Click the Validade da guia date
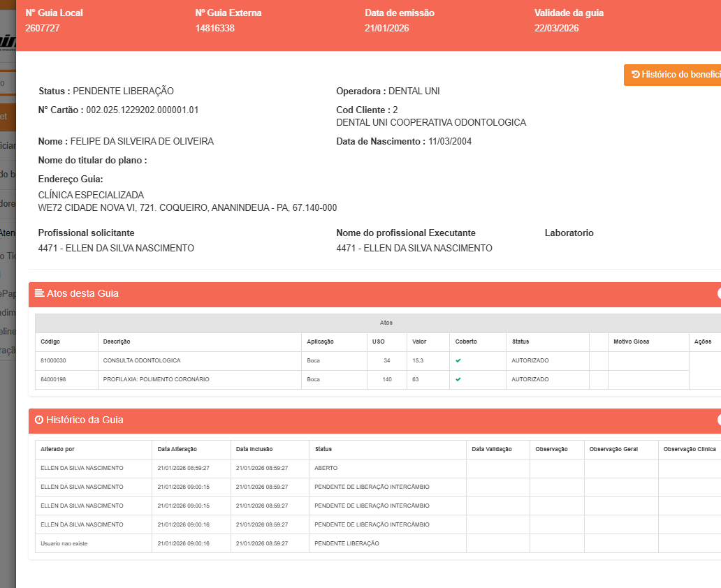 [556, 29]
